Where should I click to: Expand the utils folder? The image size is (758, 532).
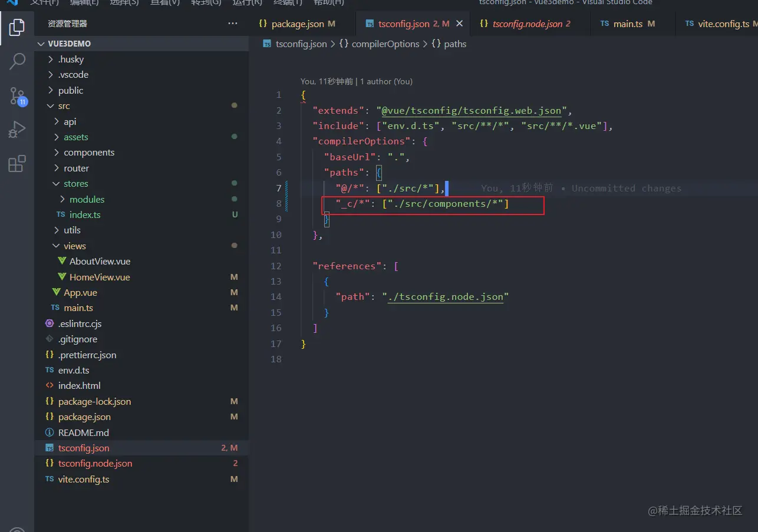pyautogui.click(x=141, y=230)
